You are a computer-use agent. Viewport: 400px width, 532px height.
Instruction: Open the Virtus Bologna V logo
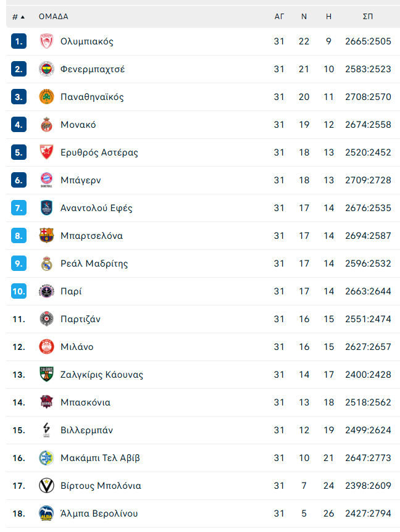[x=46, y=486]
